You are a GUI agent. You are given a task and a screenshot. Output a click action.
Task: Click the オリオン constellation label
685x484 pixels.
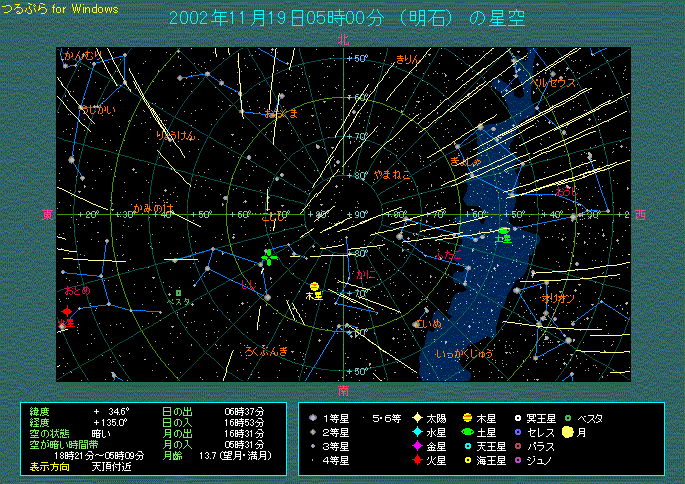[x=556, y=298]
